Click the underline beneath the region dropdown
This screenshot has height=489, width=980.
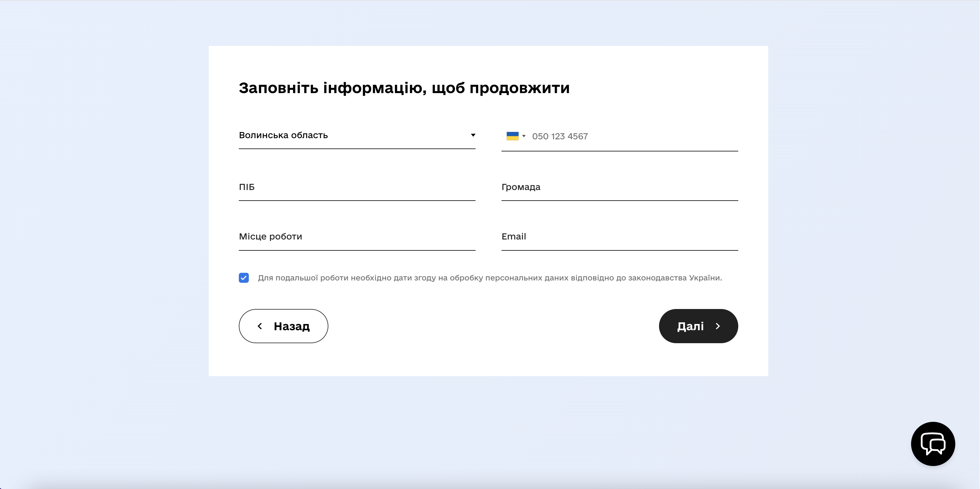(x=357, y=149)
